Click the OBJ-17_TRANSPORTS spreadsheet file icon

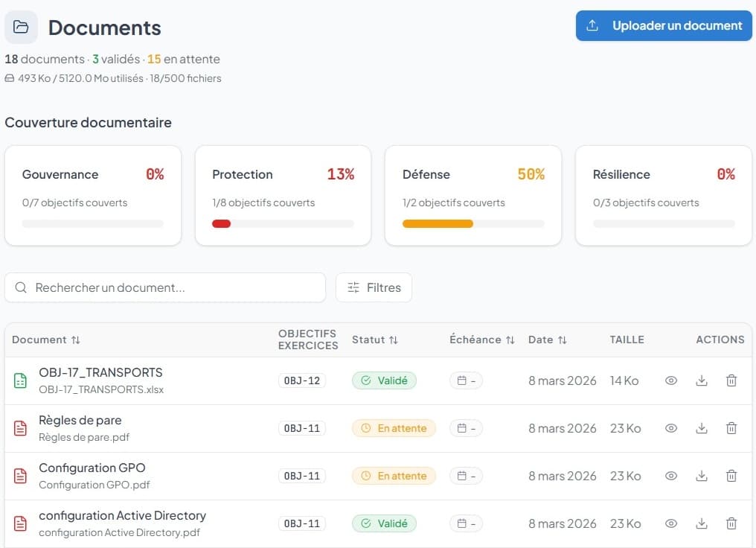tap(21, 380)
